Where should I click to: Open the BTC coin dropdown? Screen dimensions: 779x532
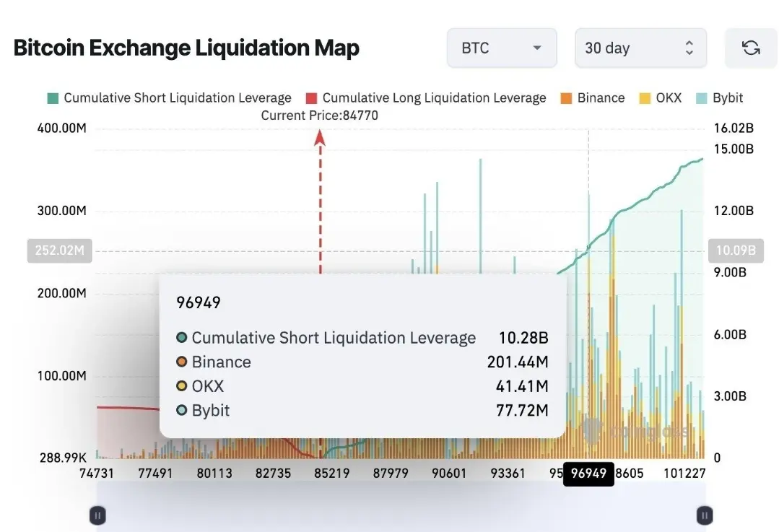tap(502, 48)
